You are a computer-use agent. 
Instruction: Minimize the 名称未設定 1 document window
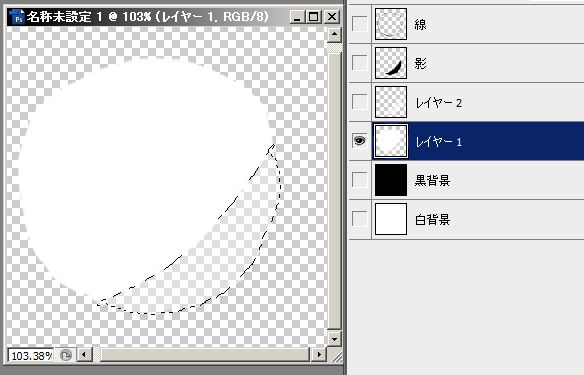tap(296, 17)
